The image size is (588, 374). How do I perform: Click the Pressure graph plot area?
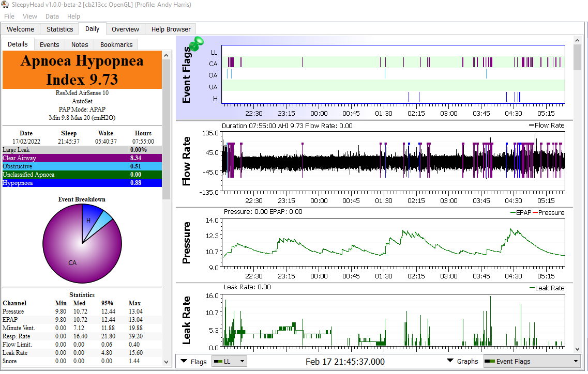(393, 243)
